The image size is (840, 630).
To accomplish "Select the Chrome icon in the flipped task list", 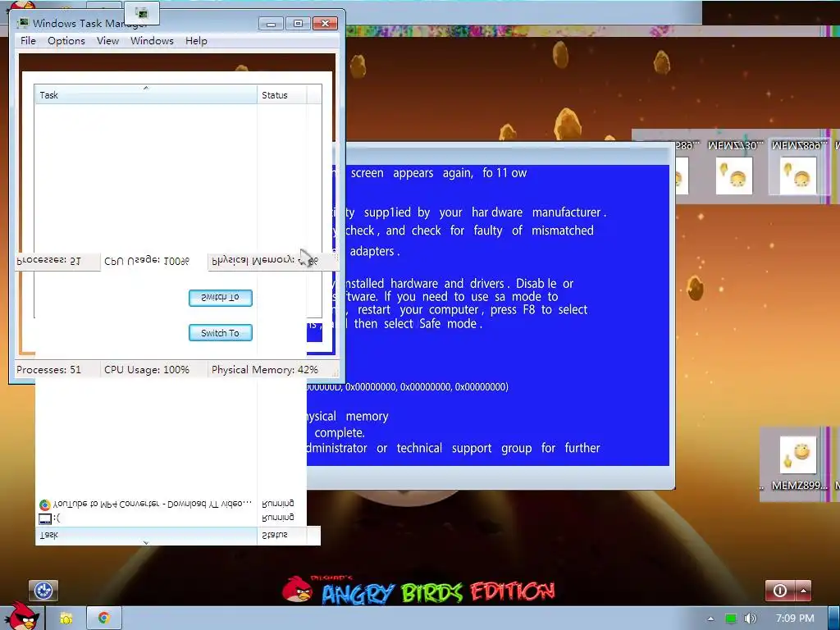I will click(44, 504).
